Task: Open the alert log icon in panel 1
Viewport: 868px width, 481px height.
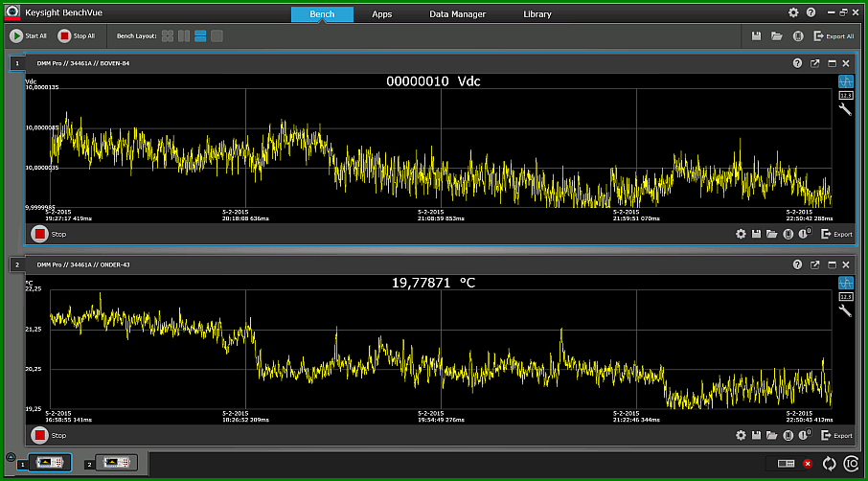Action: tap(805, 234)
